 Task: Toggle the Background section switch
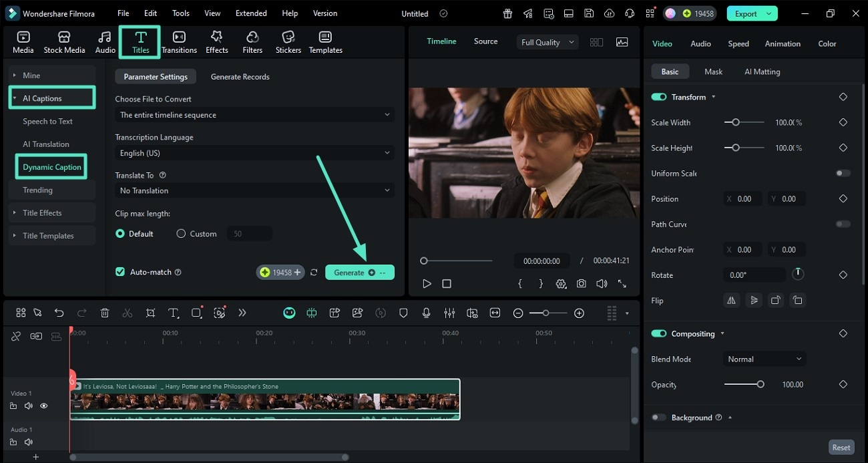[x=658, y=417]
